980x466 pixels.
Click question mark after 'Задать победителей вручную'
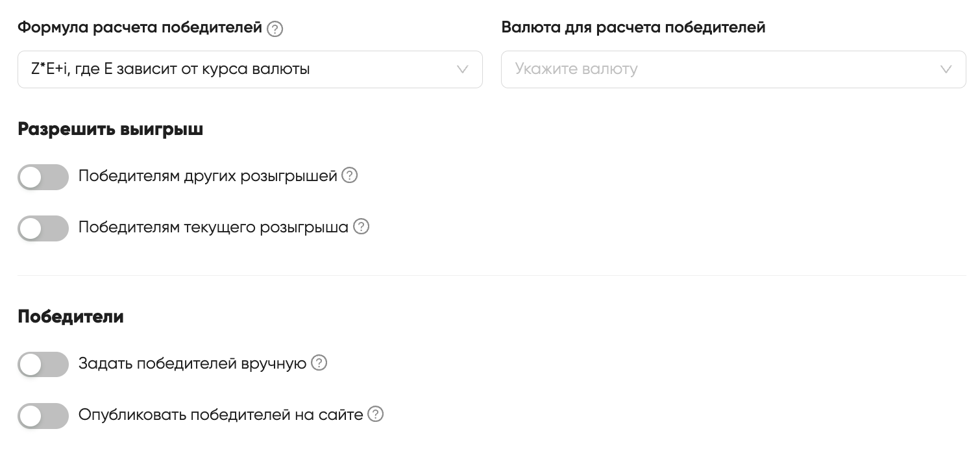pos(319,363)
